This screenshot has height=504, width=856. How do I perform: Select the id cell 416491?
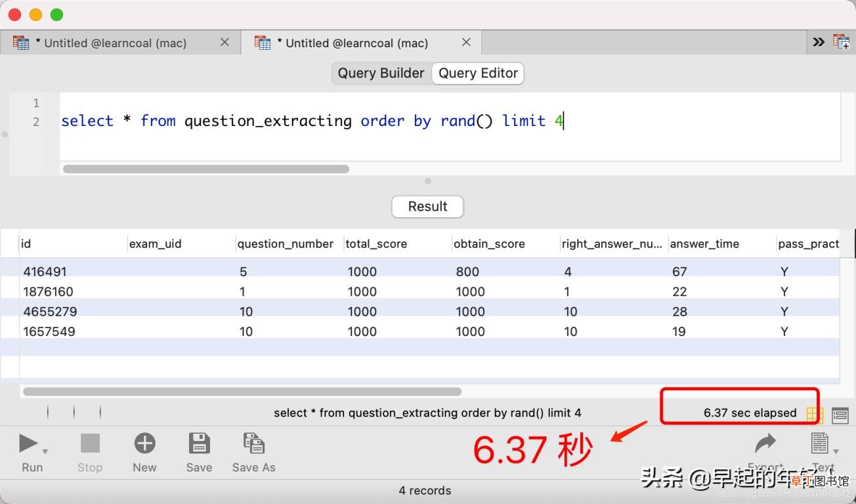pos(45,272)
